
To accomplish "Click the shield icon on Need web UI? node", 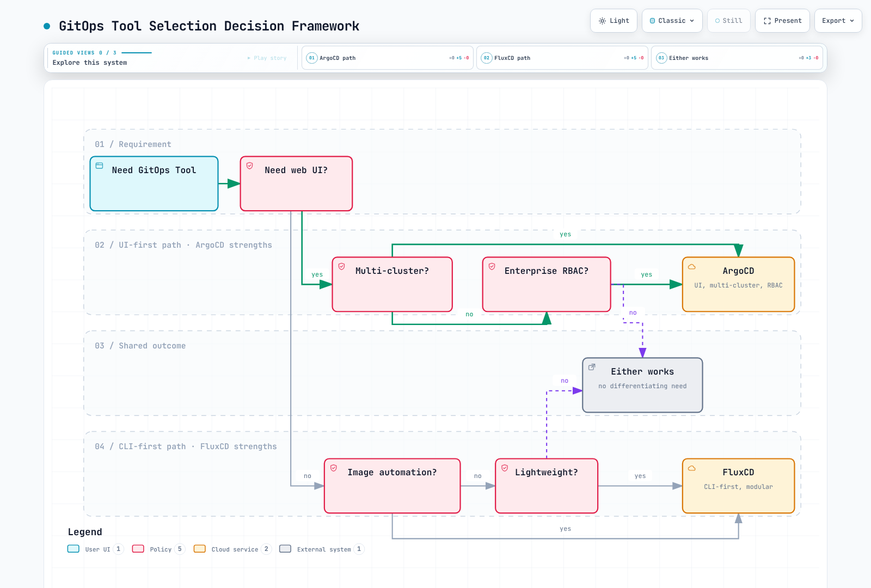I will (x=250, y=166).
